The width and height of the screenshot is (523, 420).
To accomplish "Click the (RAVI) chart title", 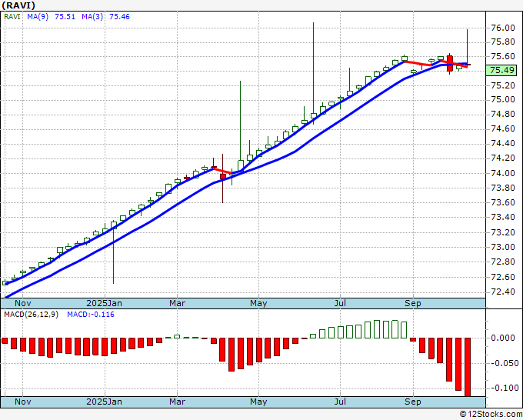I will pyautogui.click(x=18, y=5).
